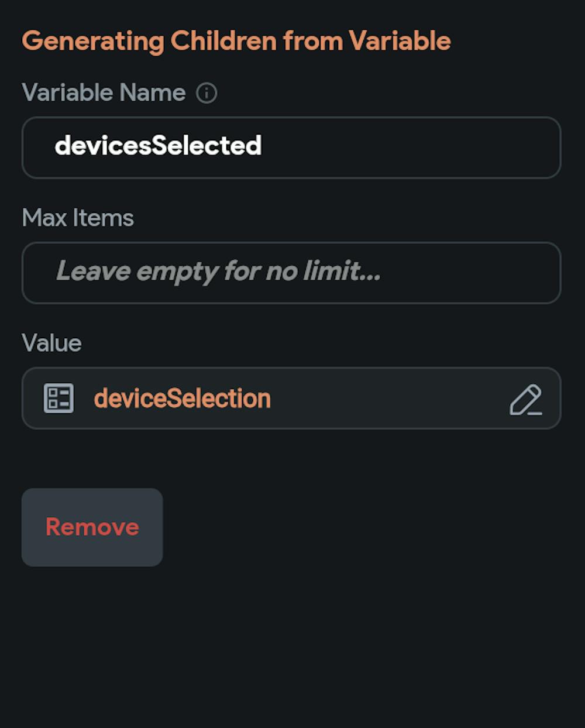Click the word 'Generating' in the heading
This screenshot has width=585, height=728.
(x=92, y=41)
